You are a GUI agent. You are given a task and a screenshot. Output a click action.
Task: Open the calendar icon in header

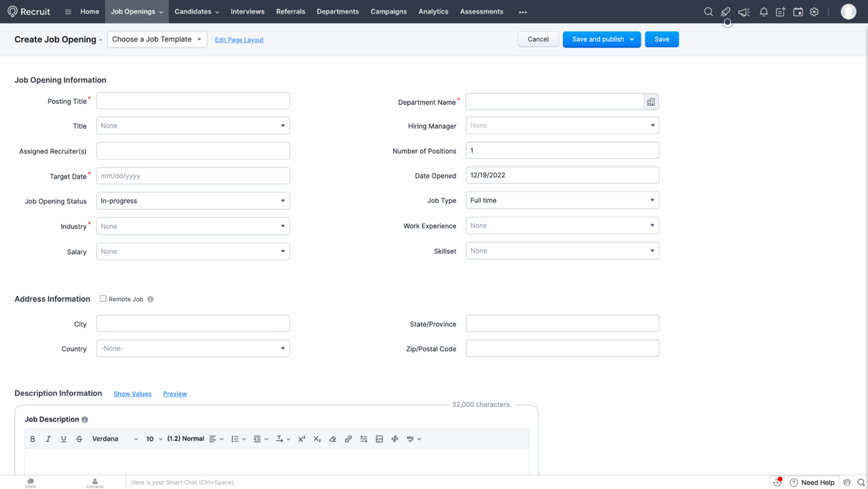coord(798,12)
